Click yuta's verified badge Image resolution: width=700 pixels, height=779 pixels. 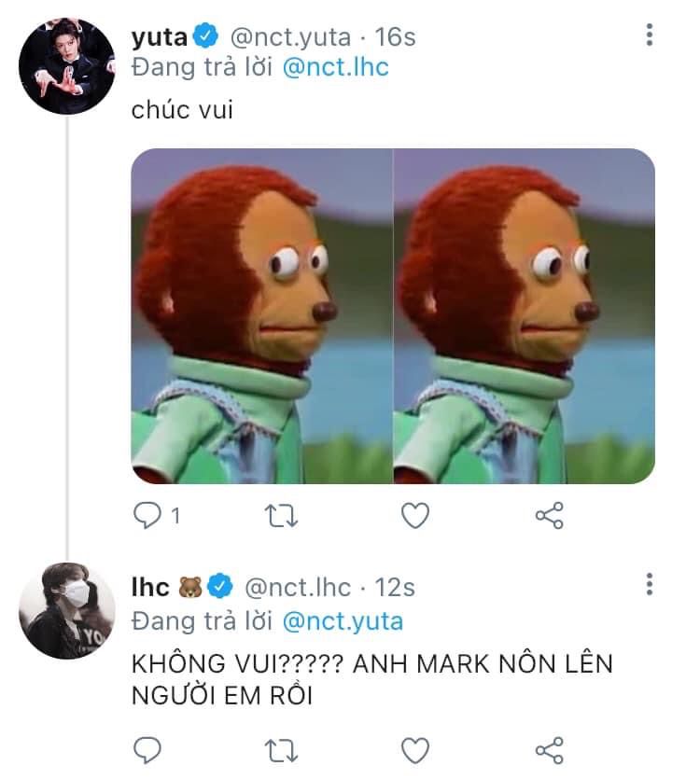pyautogui.click(x=206, y=36)
